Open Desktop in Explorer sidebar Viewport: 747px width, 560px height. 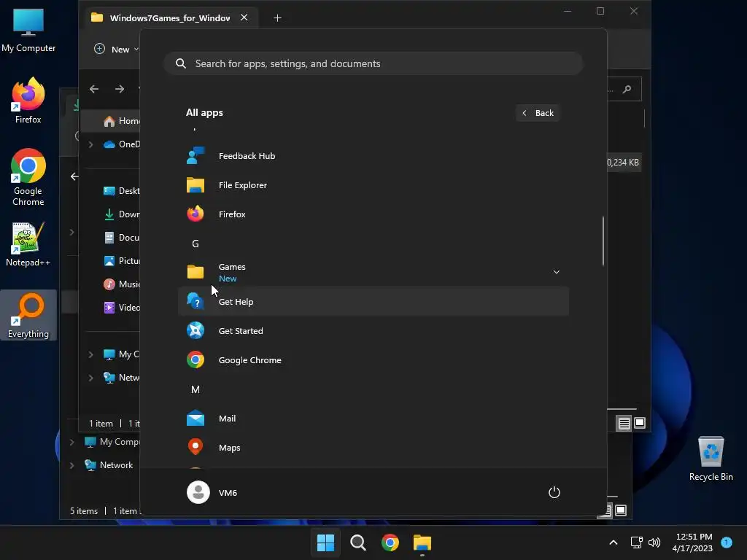(x=120, y=191)
